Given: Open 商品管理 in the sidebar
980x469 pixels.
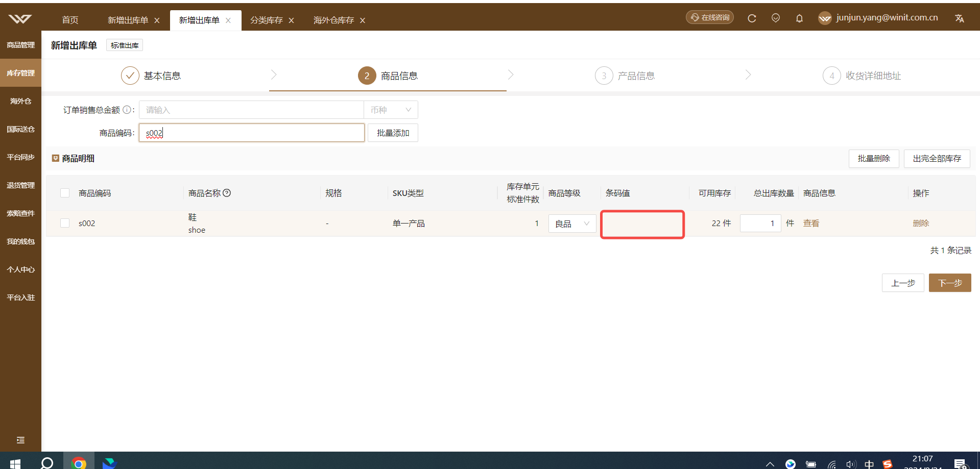Looking at the screenshot, I should [x=20, y=45].
